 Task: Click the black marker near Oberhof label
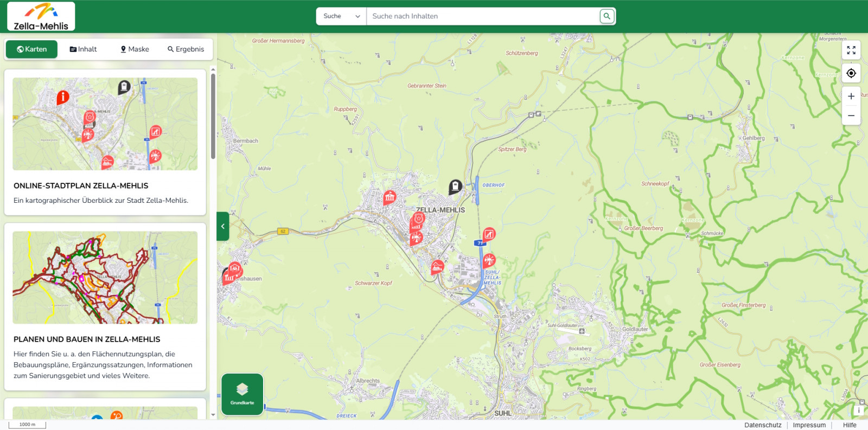click(455, 187)
